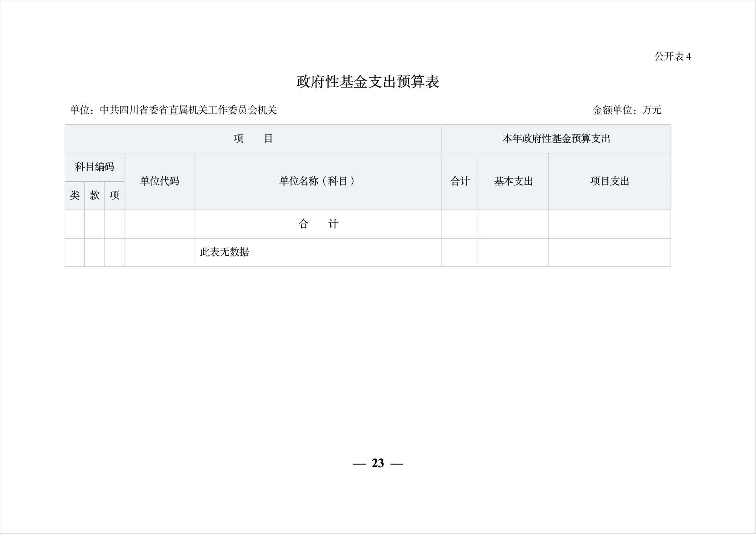Select the 单位代码 header cell
The image size is (756, 534).
(159, 181)
